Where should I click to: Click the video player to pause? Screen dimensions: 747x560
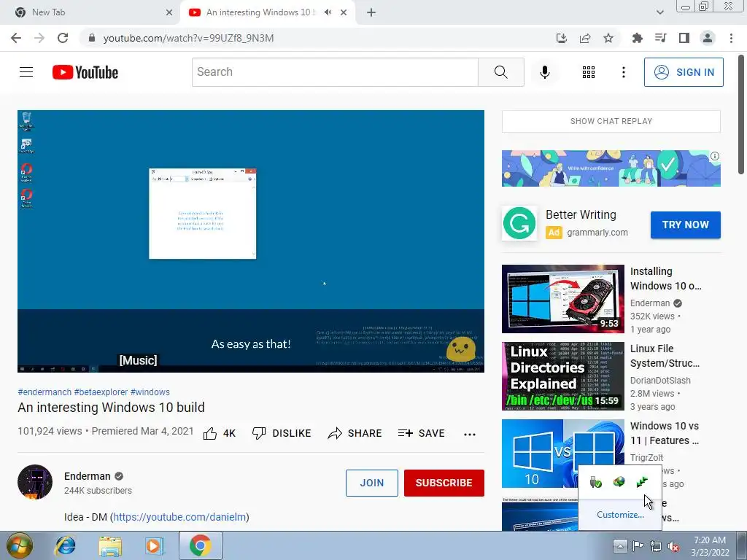[251, 241]
